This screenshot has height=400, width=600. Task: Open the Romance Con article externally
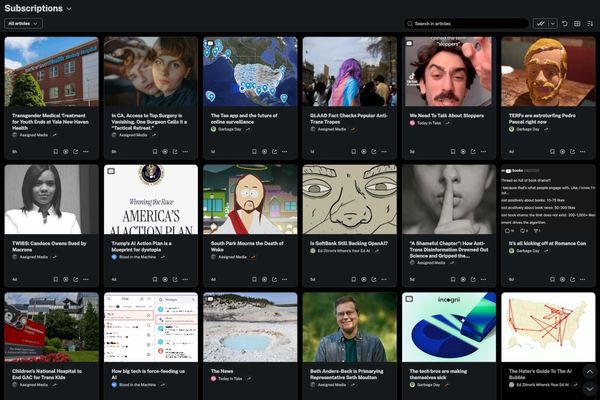[x=572, y=279]
